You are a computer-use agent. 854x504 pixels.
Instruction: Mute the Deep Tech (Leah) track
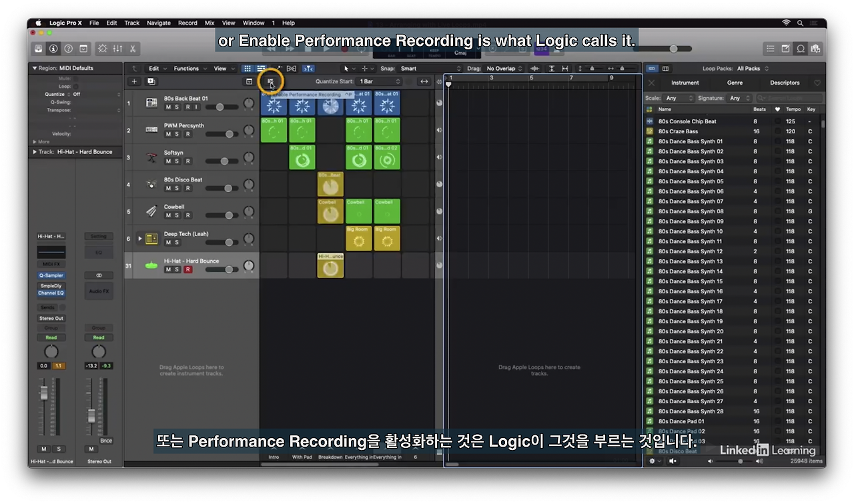pyautogui.click(x=168, y=243)
